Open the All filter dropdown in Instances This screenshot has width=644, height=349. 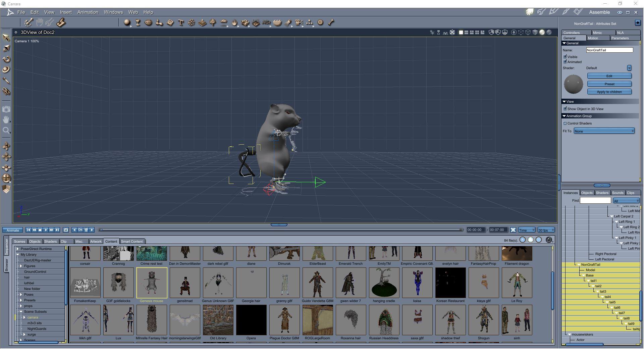coord(626,201)
